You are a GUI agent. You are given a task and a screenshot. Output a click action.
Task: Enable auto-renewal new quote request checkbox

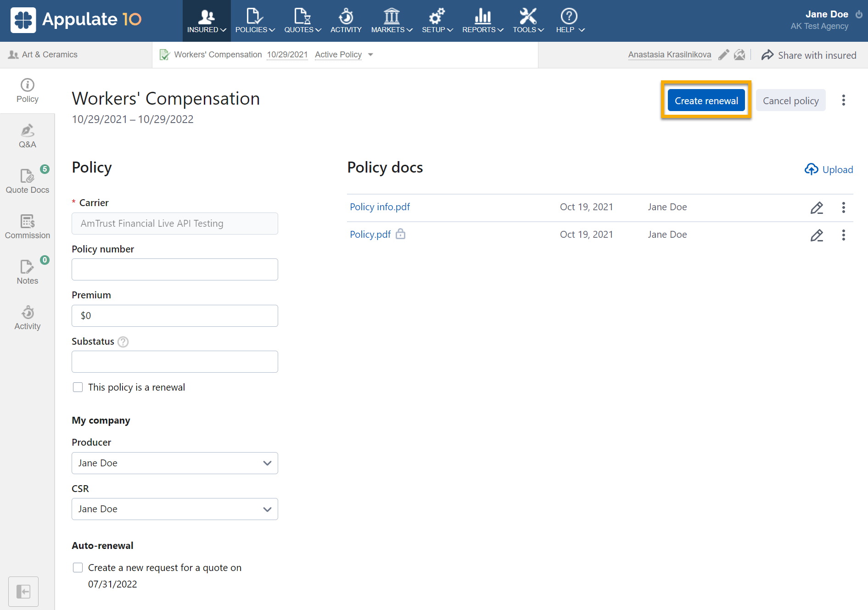tap(78, 568)
